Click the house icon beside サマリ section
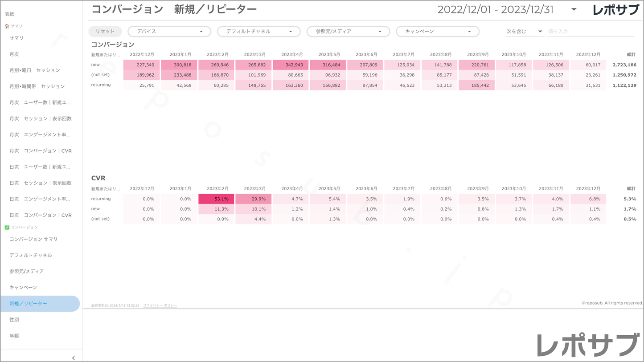This screenshot has width=644, height=362. click(7, 26)
